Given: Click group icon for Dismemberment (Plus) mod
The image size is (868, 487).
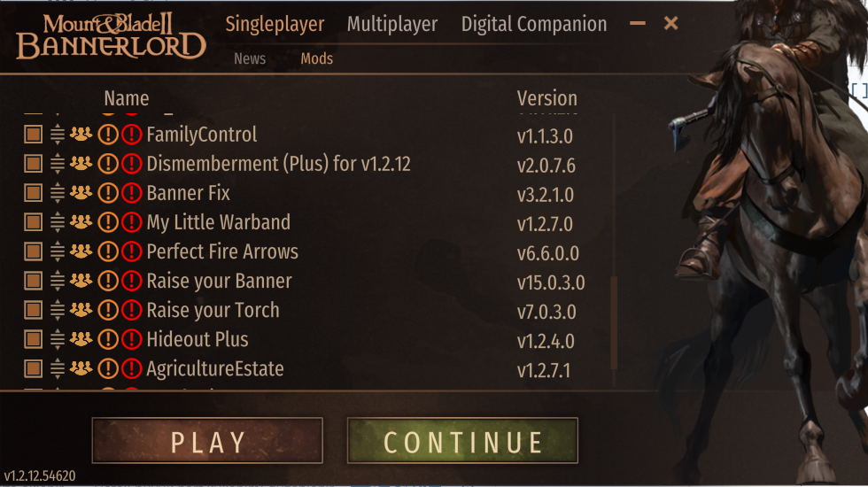Looking at the screenshot, I should click(81, 163).
